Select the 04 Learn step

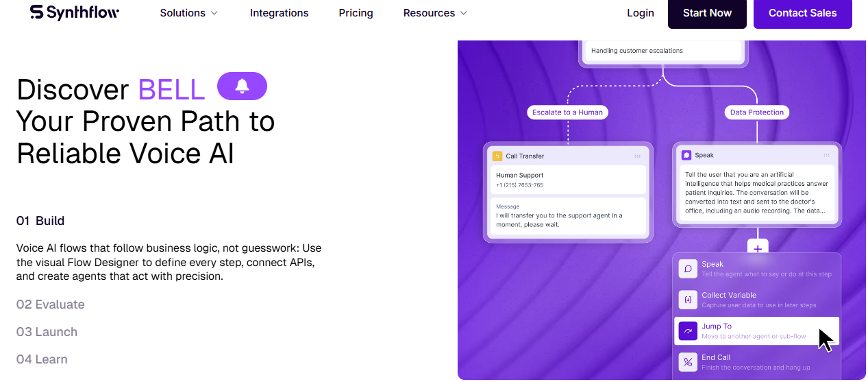(42, 359)
